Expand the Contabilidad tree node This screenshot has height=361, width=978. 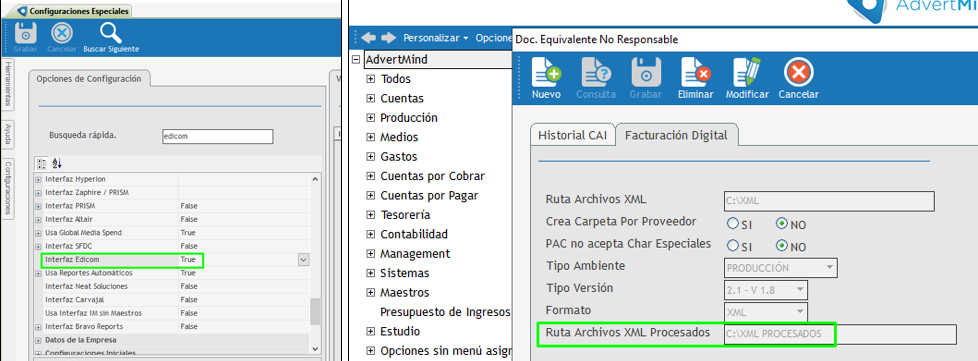pyautogui.click(x=370, y=234)
